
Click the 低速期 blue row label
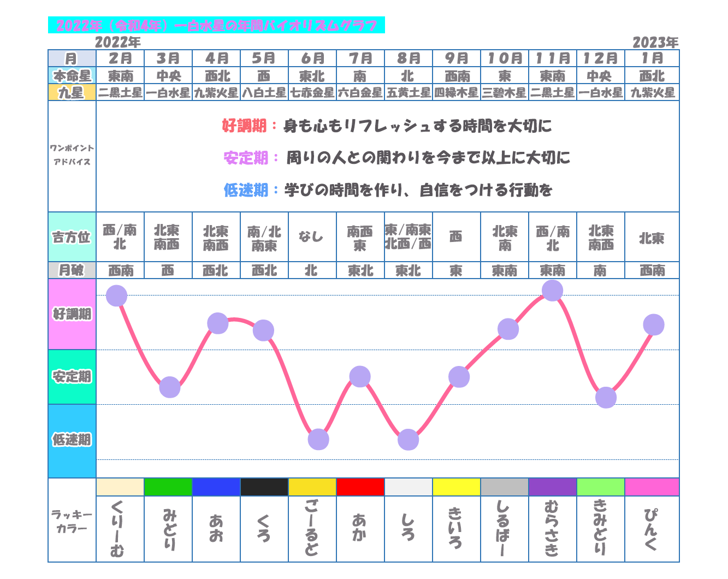tap(72, 440)
